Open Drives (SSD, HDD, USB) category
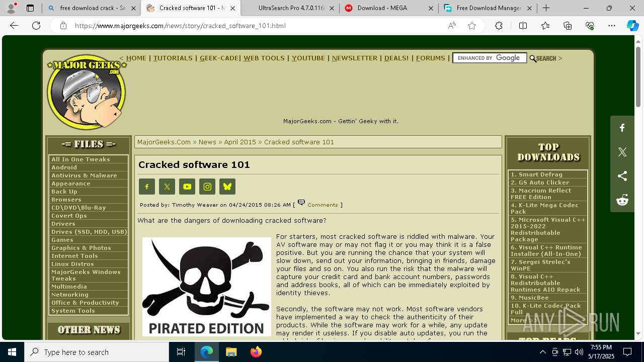This screenshot has width=644, height=362. [89, 232]
